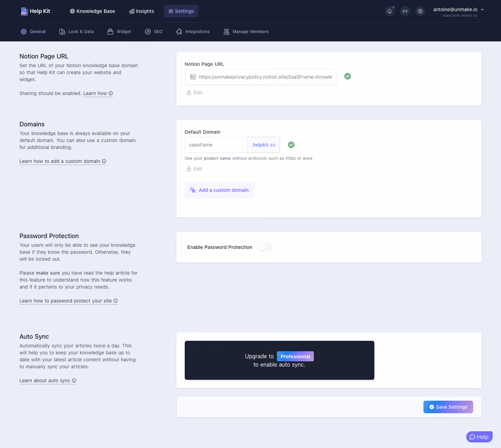501x448 pixels.
Task: Click the Help Kit logo
Action: pyautogui.click(x=35, y=11)
